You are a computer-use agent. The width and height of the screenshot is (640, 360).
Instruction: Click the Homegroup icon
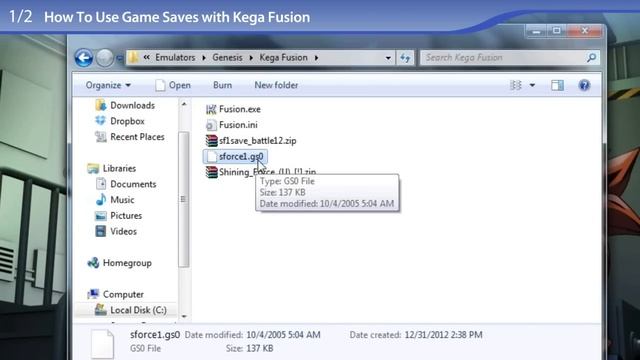(93, 263)
